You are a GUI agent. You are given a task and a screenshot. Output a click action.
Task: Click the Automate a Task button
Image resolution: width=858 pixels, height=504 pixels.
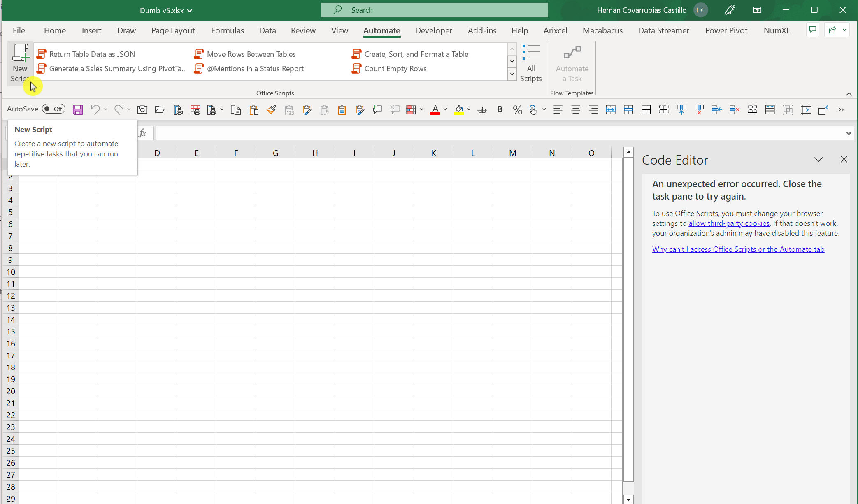coord(572,63)
